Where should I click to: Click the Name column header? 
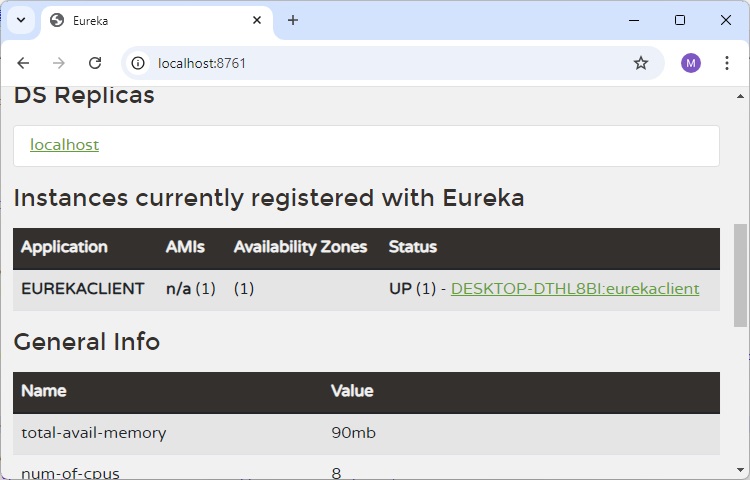(44, 391)
